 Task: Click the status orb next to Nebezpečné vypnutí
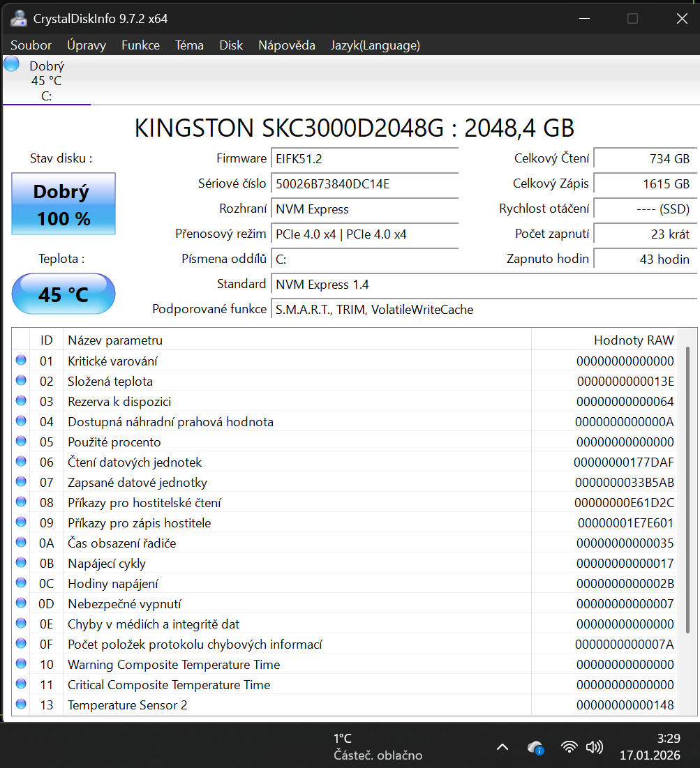pyautogui.click(x=21, y=603)
